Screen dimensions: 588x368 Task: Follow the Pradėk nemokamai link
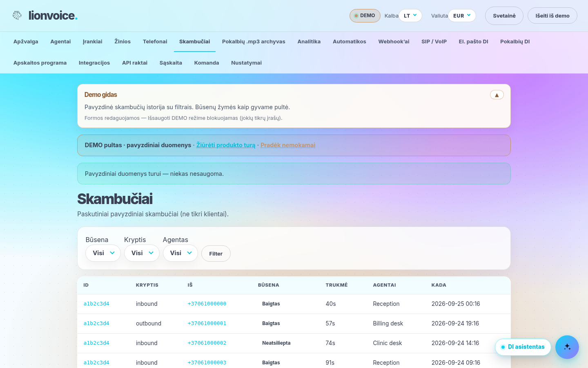pyautogui.click(x=288, y=145)
